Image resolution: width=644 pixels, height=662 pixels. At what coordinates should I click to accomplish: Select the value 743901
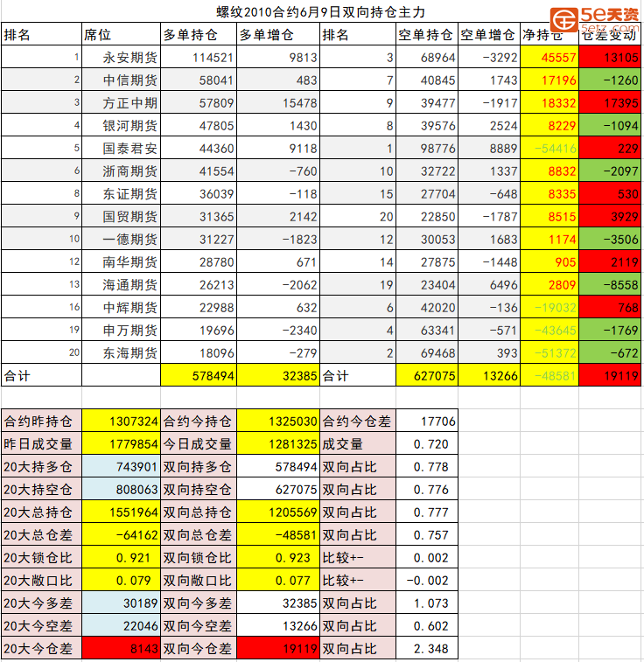tap(122, 466)
